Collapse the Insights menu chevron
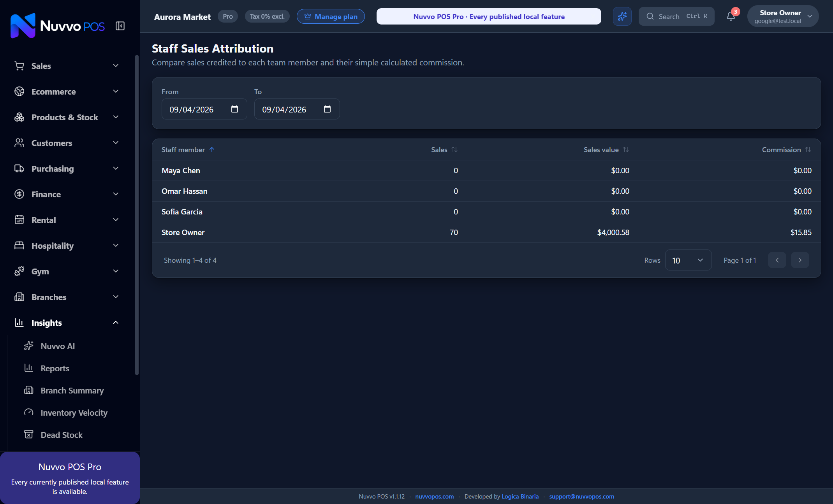833x504 pixels. pos(116,323)
